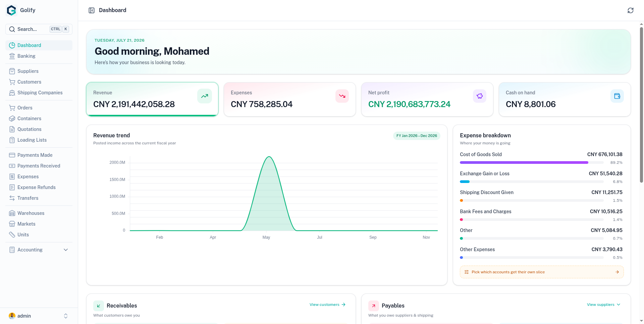This screenshot has width=644, height=324.
Task: Click the Cost of Goods Sold progress bar
Action: point(532,163)
